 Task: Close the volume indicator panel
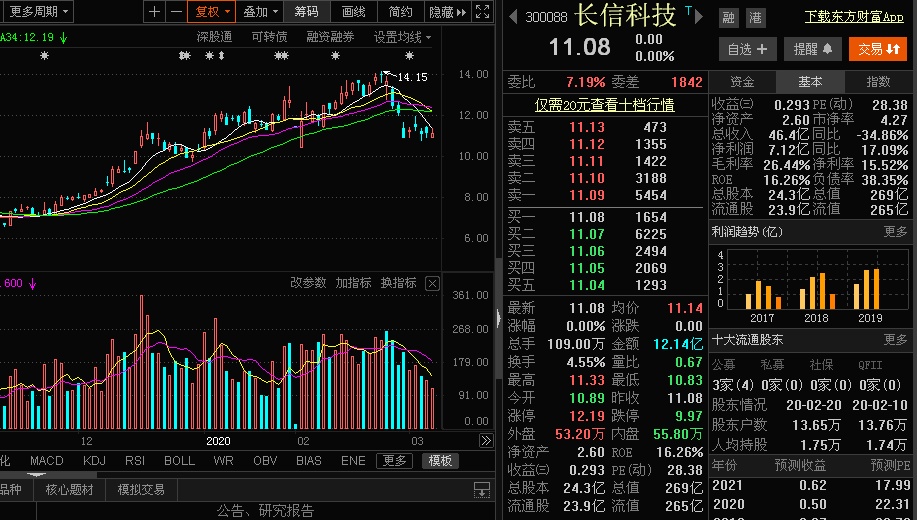[432, 284]
